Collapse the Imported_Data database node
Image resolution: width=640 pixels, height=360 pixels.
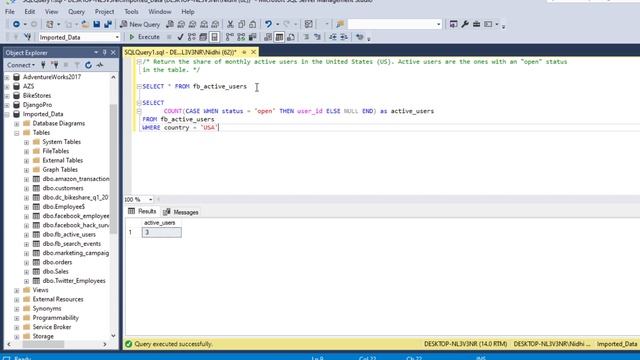click(x=7, y=114)
